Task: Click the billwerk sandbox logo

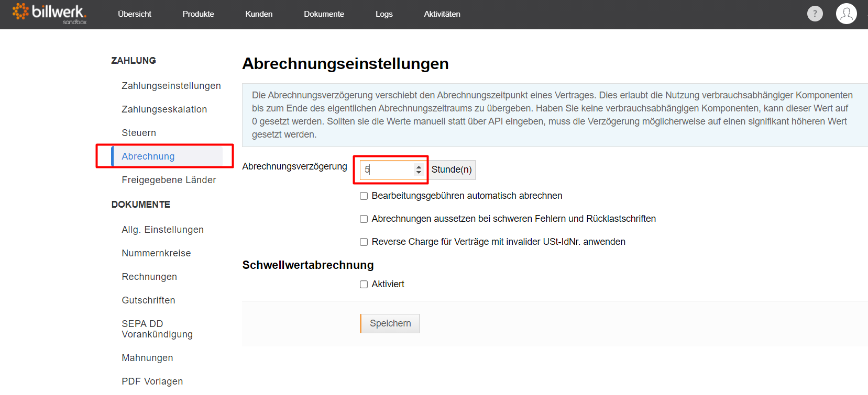Action: pos(49,14)
